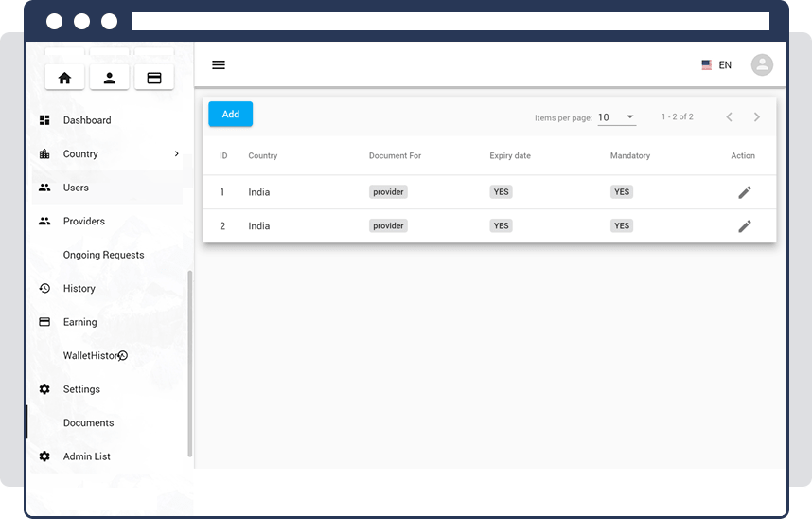812x519 pixels.
Task: Go to next page of results
Action: click(756, 117)
